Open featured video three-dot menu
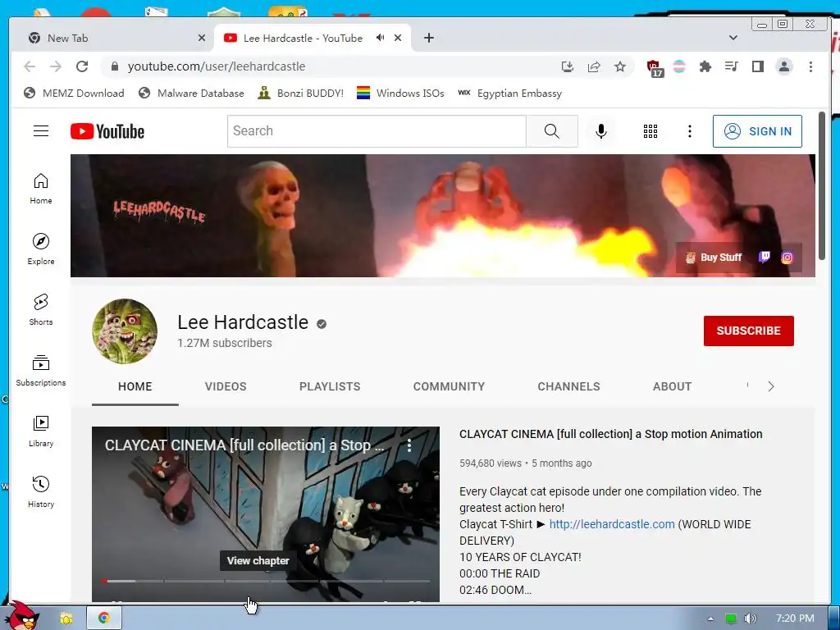Image resolution: width=840 pixels, height=630 pixels. [x=409, y=445]
